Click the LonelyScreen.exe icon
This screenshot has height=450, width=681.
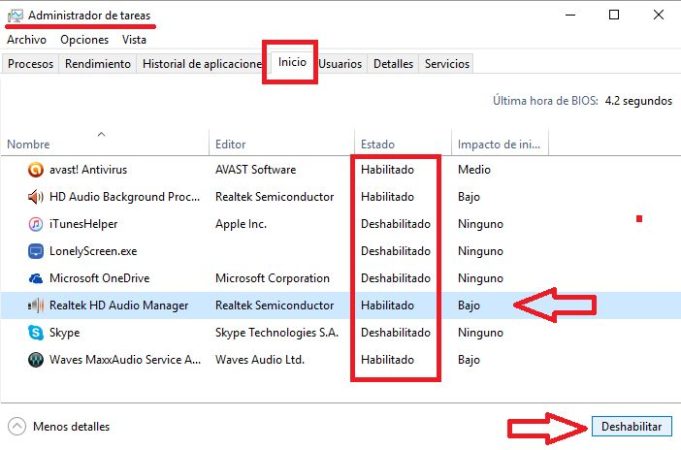tap(36, 251)
